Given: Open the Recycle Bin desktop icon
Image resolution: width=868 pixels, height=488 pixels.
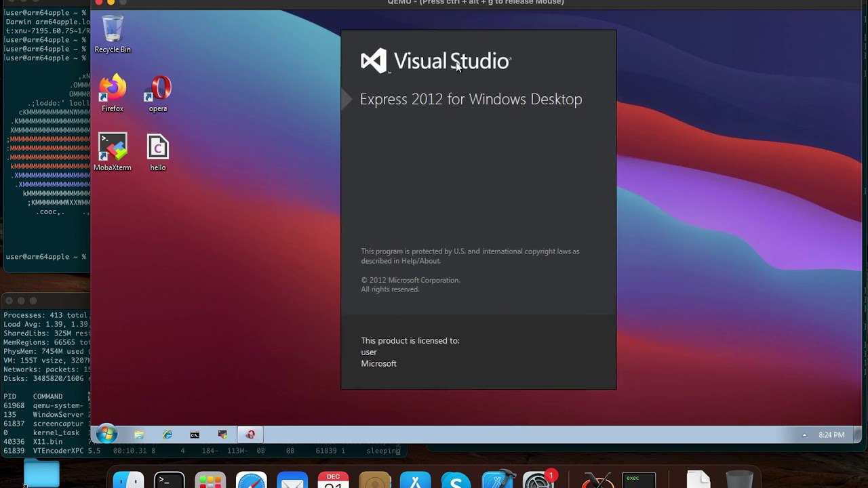Looking at the screenshot, I should (x=113, y=34).
